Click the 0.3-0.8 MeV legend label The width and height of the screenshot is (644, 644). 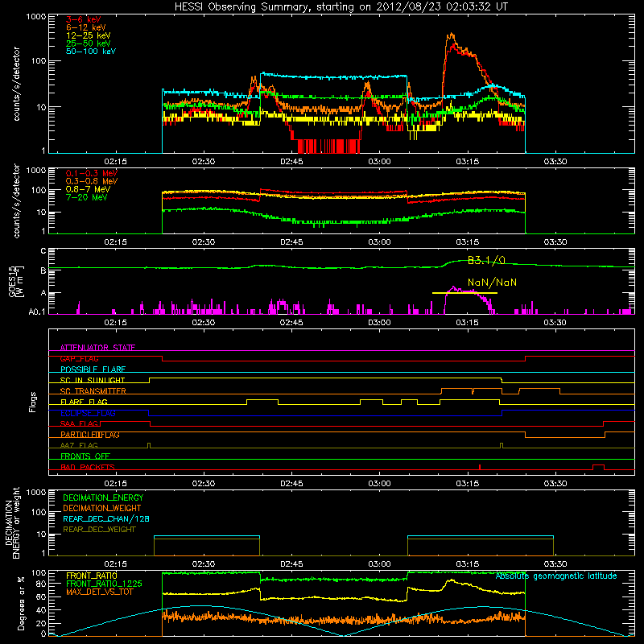click(92, 181)
